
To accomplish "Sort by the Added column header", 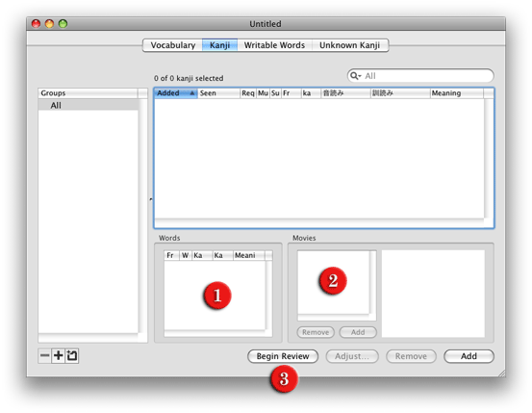I will [176, 93].
